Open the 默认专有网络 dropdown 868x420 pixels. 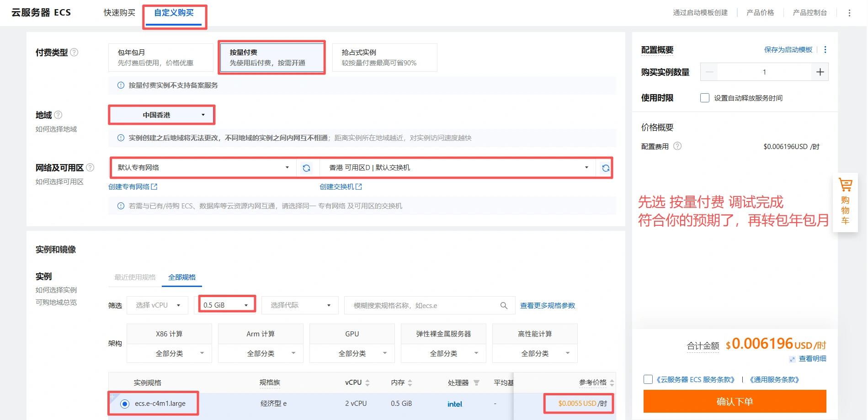click(x=204, y=168)
